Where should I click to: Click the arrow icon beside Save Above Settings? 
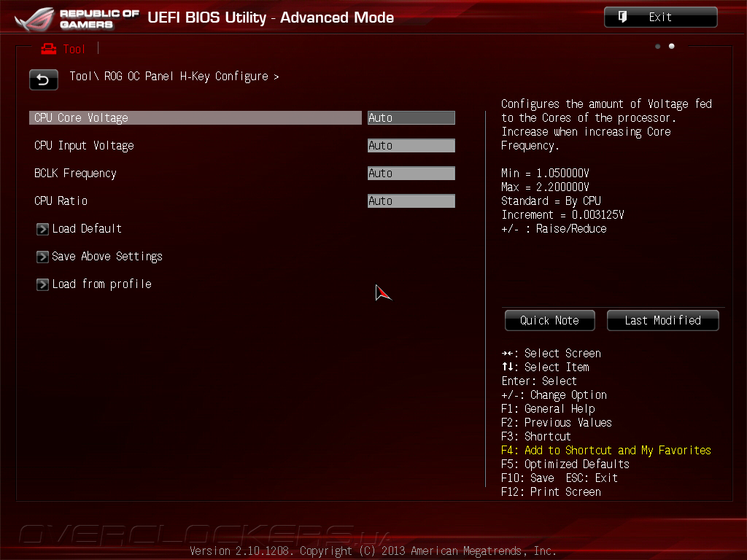42,257
